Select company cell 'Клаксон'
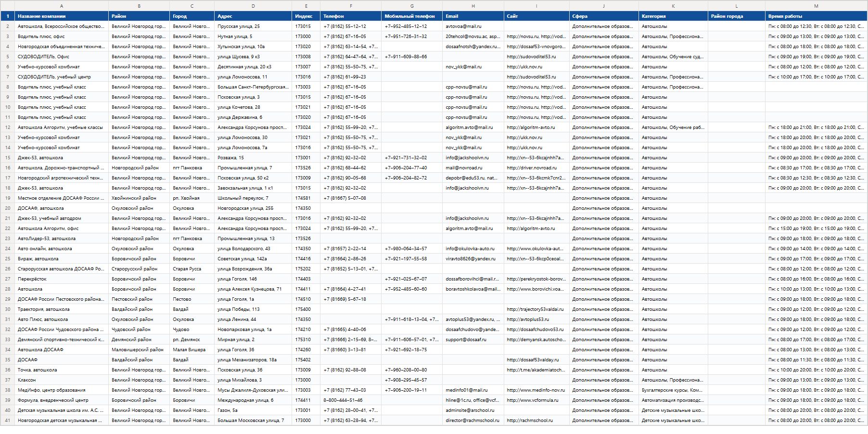This screenshot has height=434, width=868. [62, 380]
